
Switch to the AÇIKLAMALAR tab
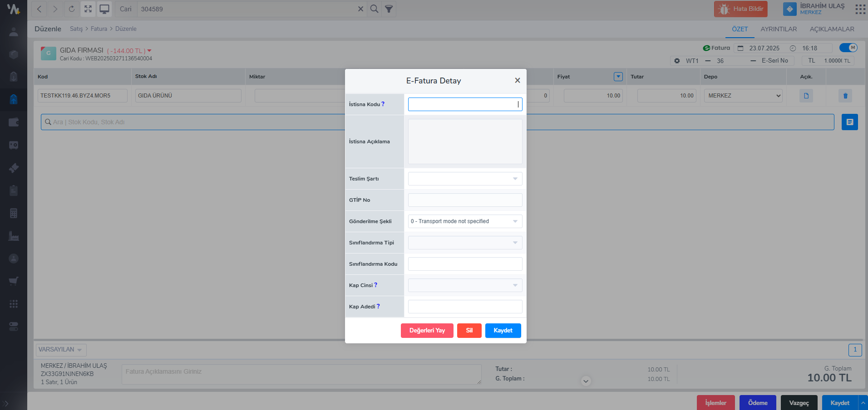point(832,29)
